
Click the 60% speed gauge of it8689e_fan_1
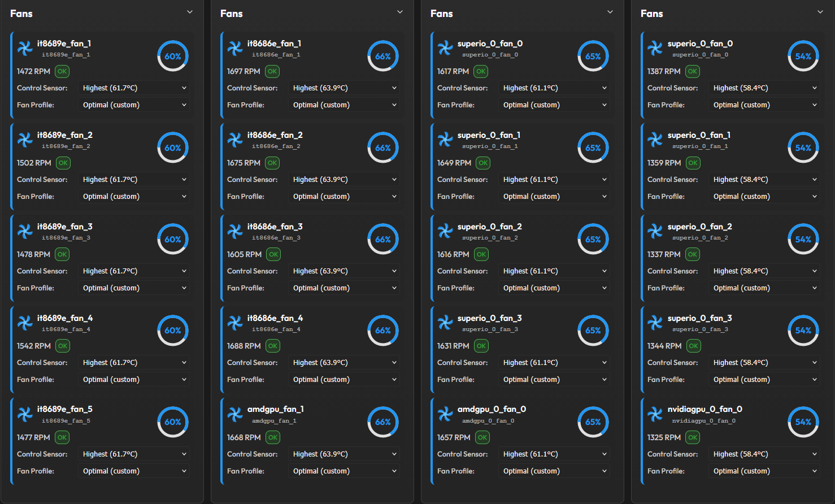coord(173,56)
